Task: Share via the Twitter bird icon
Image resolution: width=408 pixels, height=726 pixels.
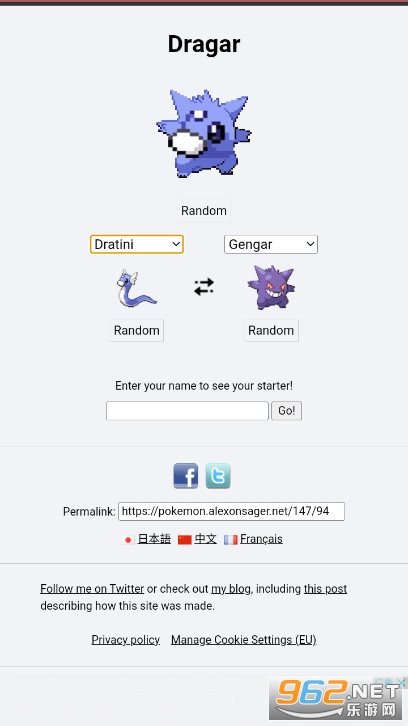Action: click(x=218, y=476)
